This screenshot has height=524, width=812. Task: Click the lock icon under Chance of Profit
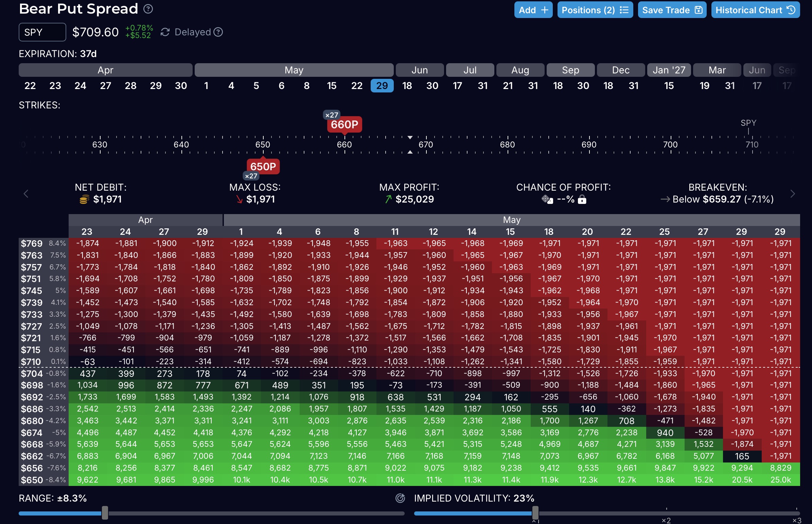tap(582, 199)
